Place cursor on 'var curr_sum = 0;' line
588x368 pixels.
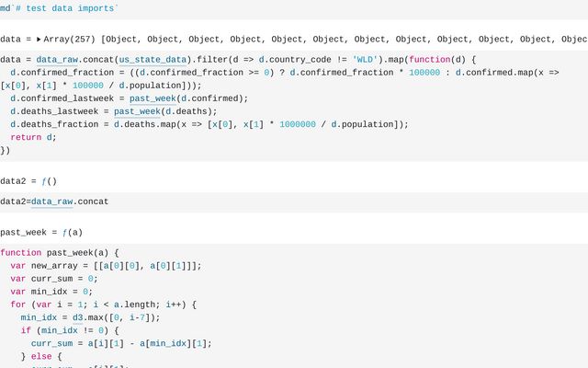pyautogui.click(x=53, y=279)
